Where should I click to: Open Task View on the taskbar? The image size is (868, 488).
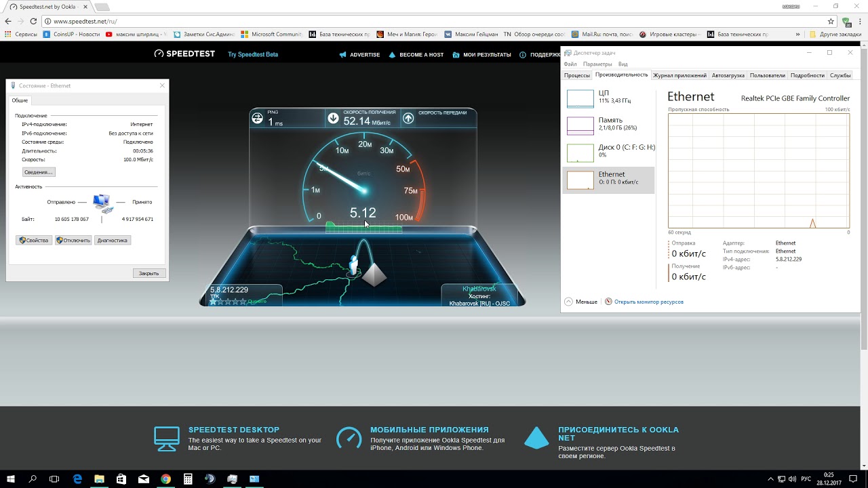54,479
